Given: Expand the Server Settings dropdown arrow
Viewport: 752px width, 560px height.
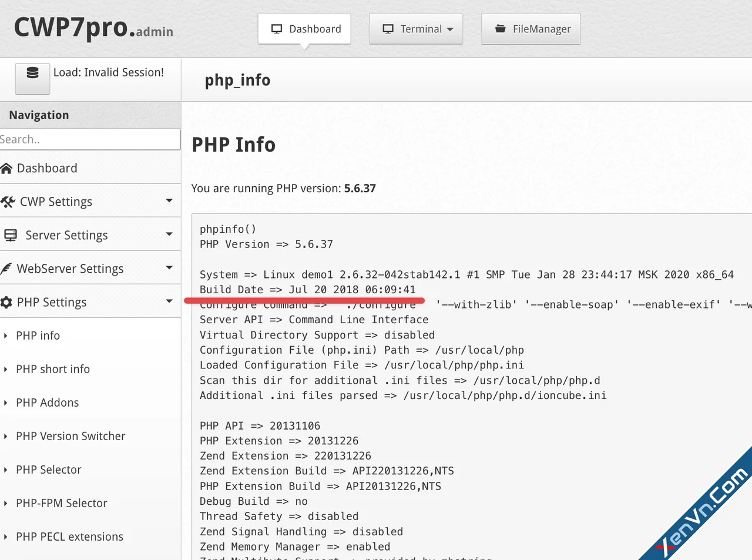Looking at the screenshot, I should [169, 234].
